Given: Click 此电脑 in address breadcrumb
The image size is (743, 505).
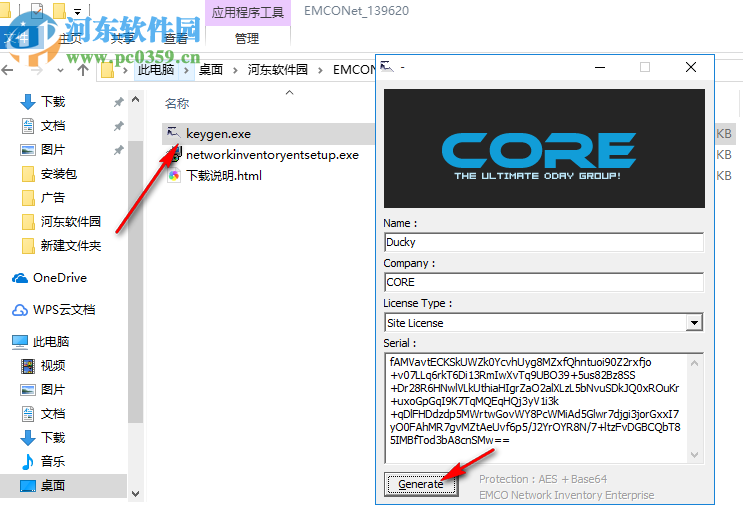Looking at the screenshot, I should point(156,70).
